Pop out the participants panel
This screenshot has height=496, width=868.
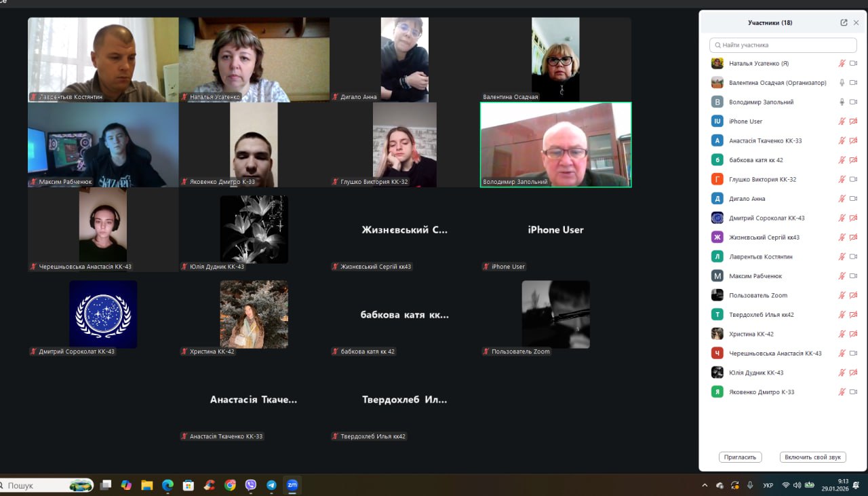pyautogui.click(x=844, y=22)
